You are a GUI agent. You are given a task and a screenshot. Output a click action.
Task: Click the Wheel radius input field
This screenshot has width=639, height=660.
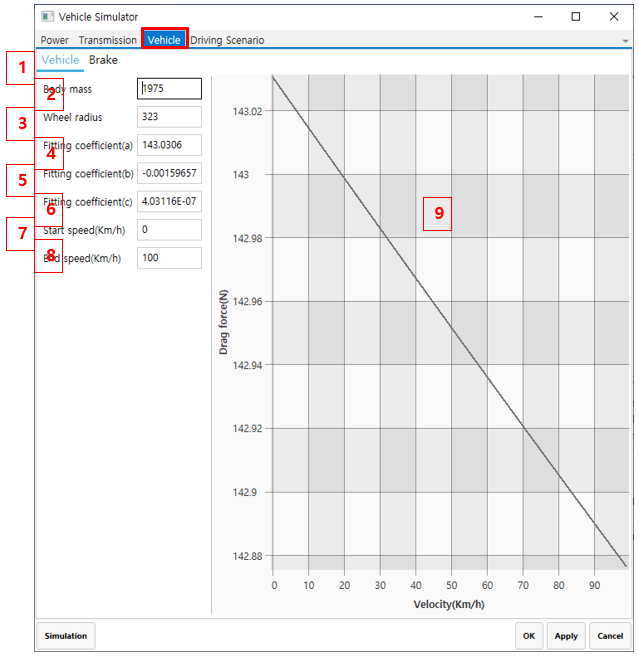(x=169, y=117)
